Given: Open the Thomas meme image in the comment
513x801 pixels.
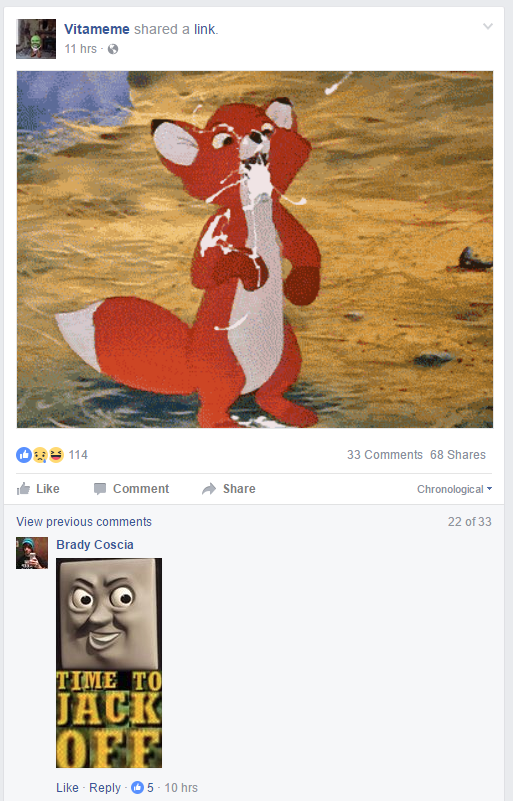Looking at the screenshot, I should [109, 663].
